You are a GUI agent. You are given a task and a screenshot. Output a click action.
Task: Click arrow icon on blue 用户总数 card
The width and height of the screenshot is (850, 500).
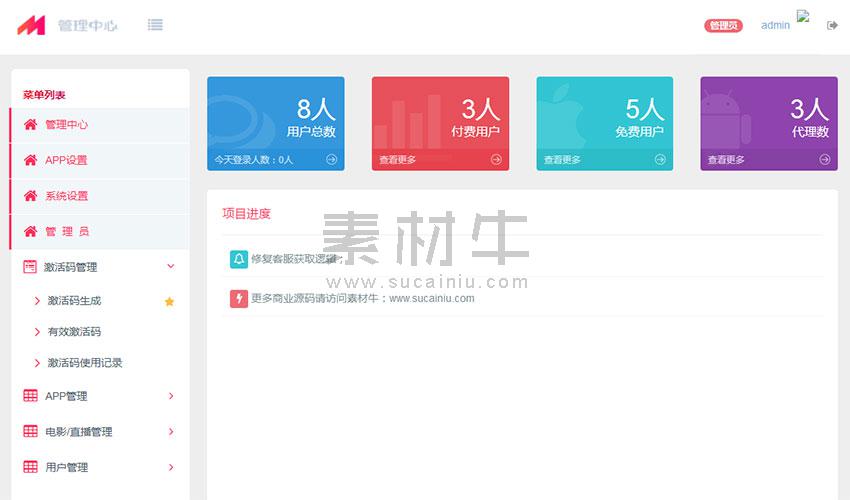[332, 159]
